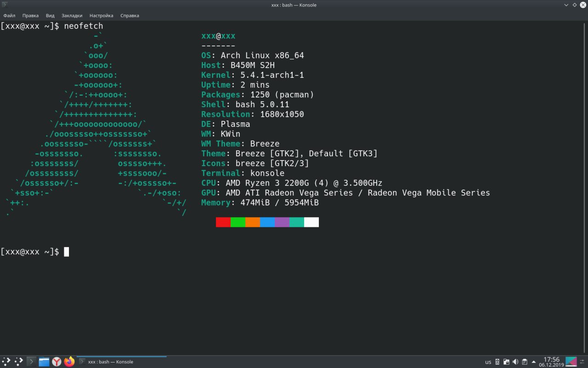Open the Вид menu
588x368 pixels.
click(x=50, y=15)
